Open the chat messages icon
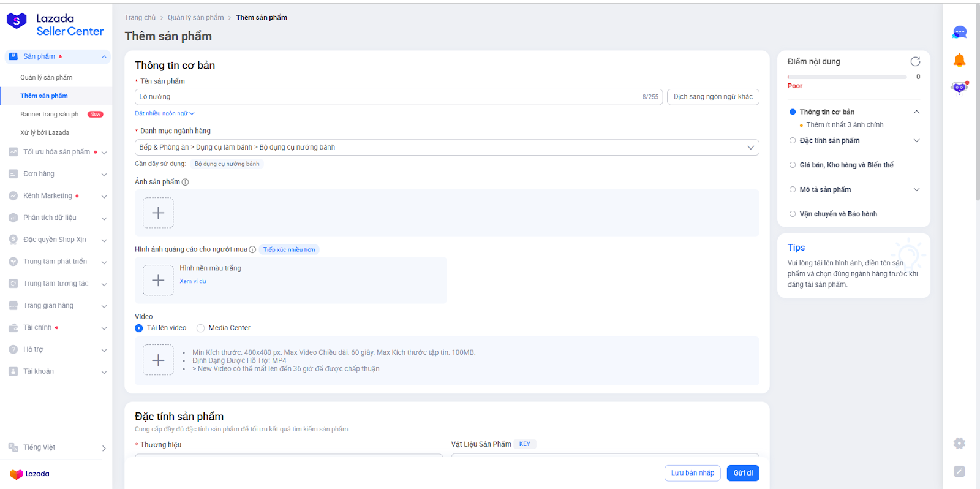The image size is (980, 489). click(x=959, y=32)
